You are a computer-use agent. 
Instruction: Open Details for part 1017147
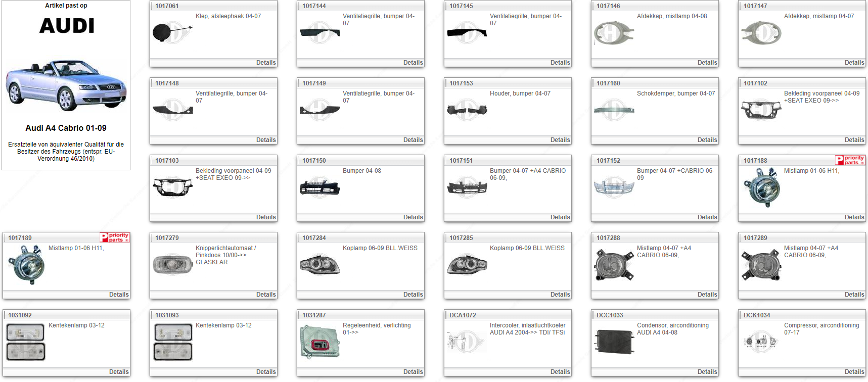854,63
